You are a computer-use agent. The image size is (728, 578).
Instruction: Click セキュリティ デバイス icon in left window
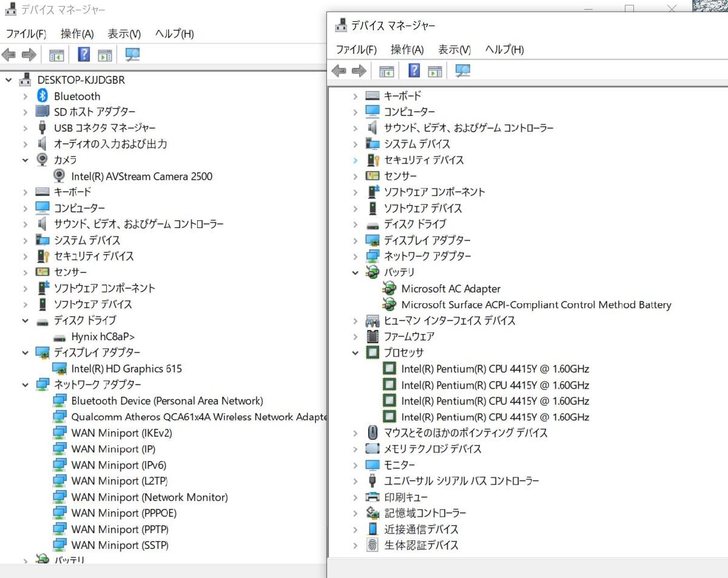pos(42,256)
